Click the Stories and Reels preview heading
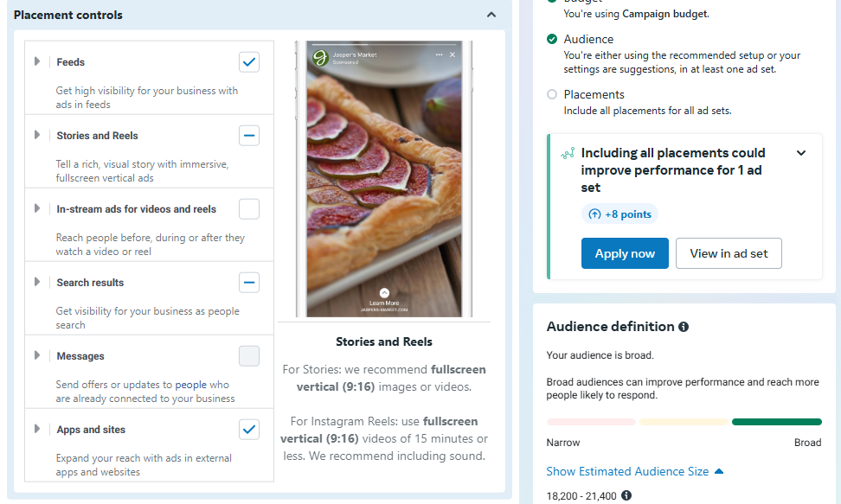Viewport: 841px width, 504px height. coord(384,341)
